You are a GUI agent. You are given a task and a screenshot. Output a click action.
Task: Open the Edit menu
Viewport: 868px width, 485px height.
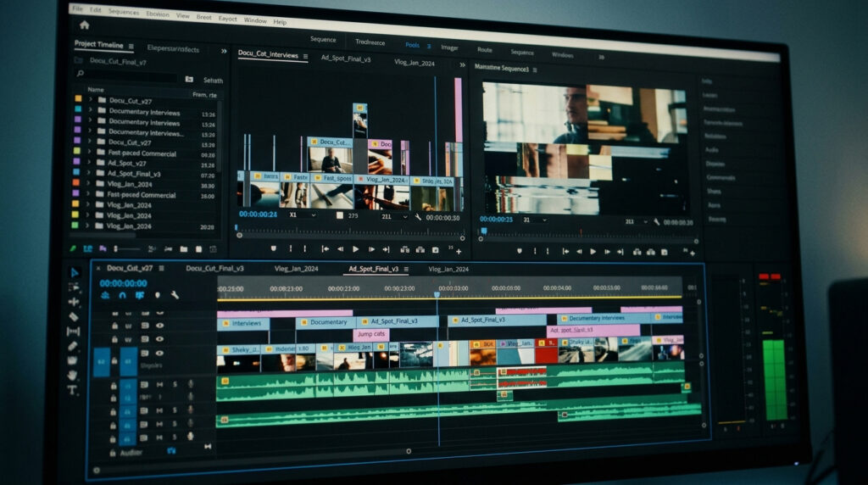96,10
